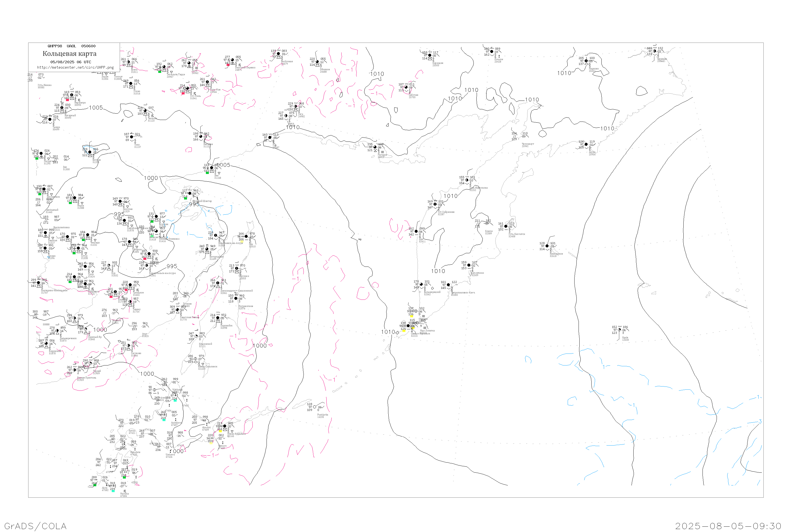Click the Нагорный 30493 station circle
Image resolution: width=798 pixels, height=532 pixels.
[x=62, y=108]
